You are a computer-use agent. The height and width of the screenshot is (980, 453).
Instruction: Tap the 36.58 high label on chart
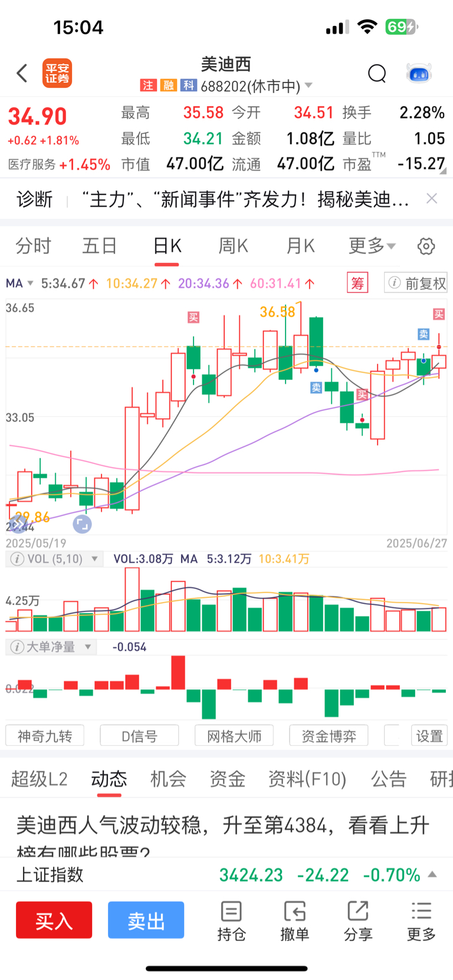[x=277, y=311]
